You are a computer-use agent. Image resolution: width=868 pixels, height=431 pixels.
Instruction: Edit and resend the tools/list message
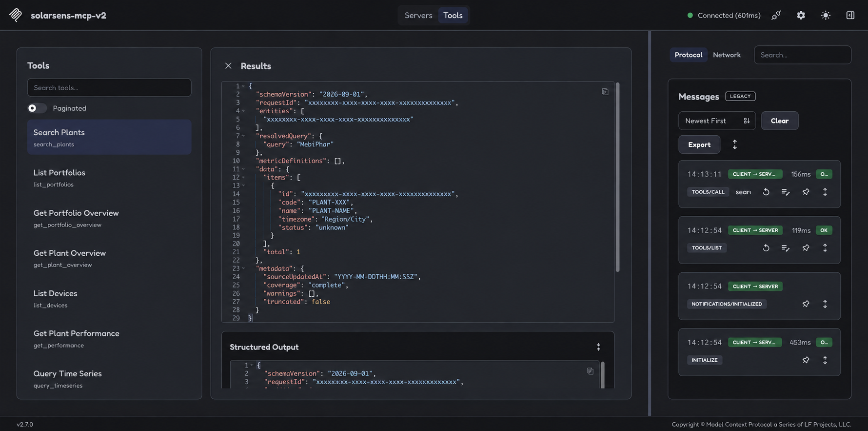[x=786, y=248]
